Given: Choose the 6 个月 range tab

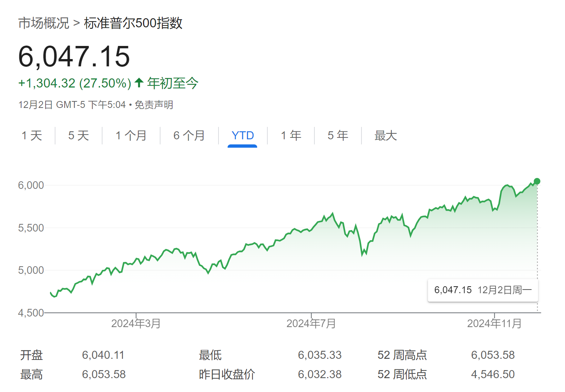Looking at the screenshot, I should point(189,136).
